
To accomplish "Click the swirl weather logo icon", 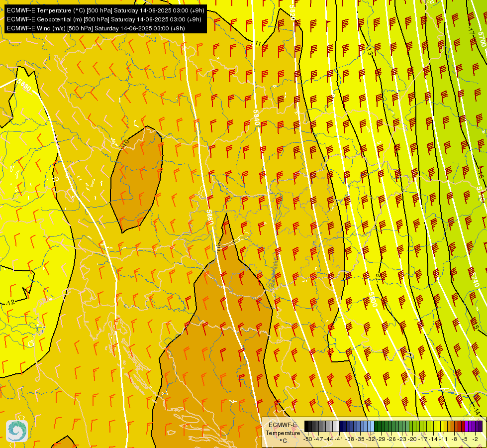I will point(17,431).
